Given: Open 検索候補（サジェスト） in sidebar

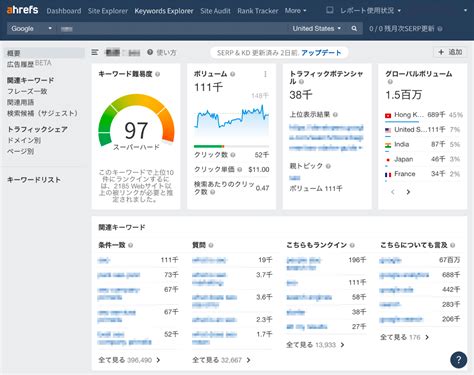Looking at the screenshot, I should 42,113.
